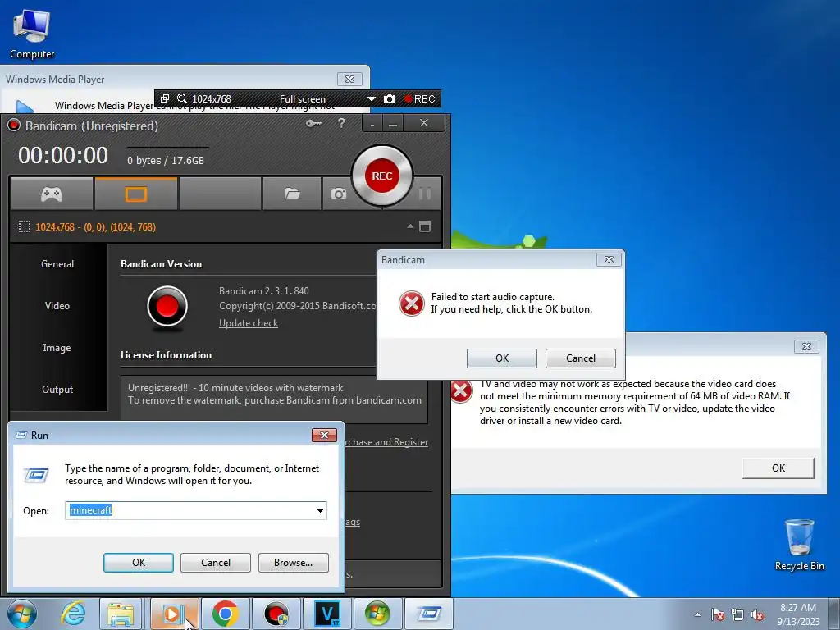The height and width of the screenshot is (630, 840).
Task: Open Windows Explorer folder taskbar icon
Action: click(x=121, y=614)
